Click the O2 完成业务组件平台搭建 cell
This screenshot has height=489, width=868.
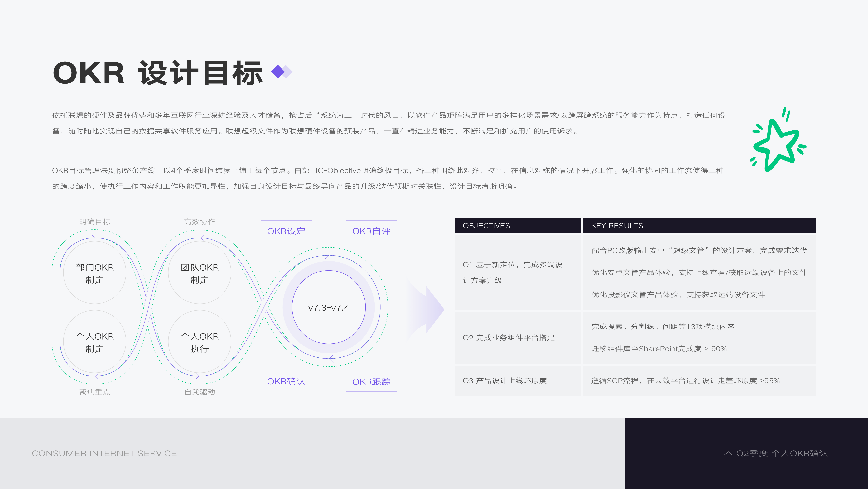coord(518,337)
